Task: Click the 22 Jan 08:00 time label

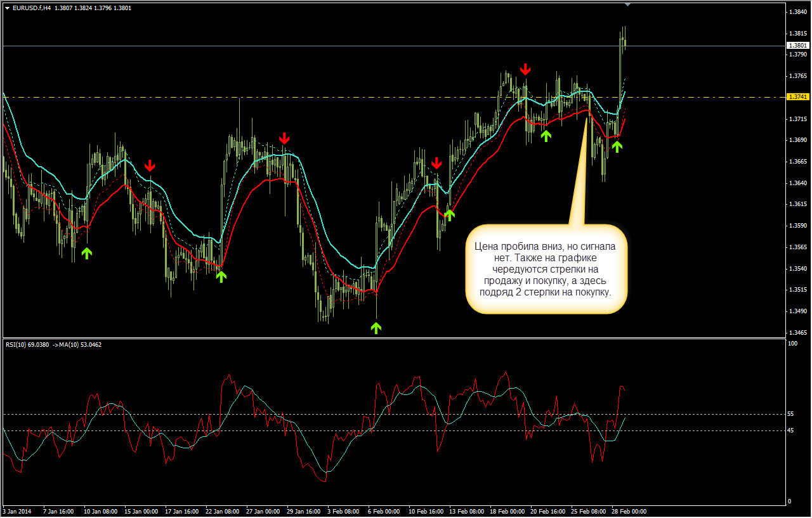Action: (223, 511)
